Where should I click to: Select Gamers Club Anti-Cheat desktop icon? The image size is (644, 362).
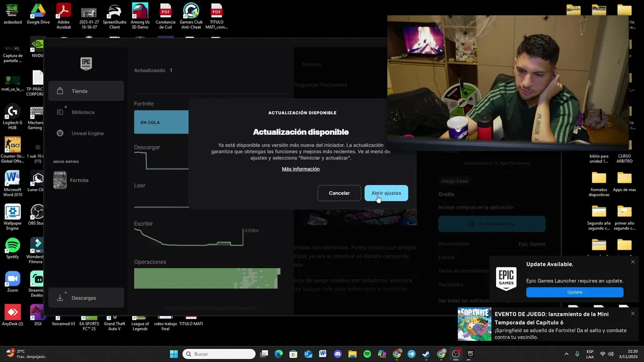click(191, 16)
